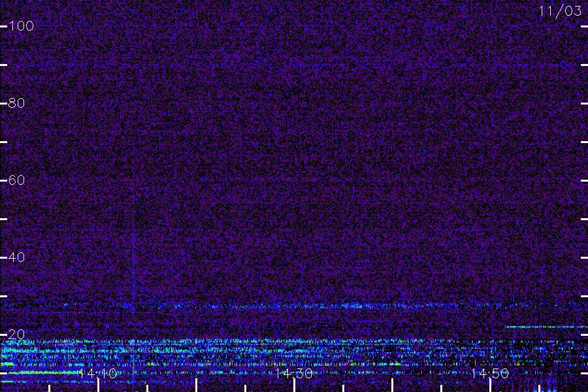Click the 20 frequency axis label
This screenshot has width=588, height=392.
pyautogui.click(x=16, y=335)
